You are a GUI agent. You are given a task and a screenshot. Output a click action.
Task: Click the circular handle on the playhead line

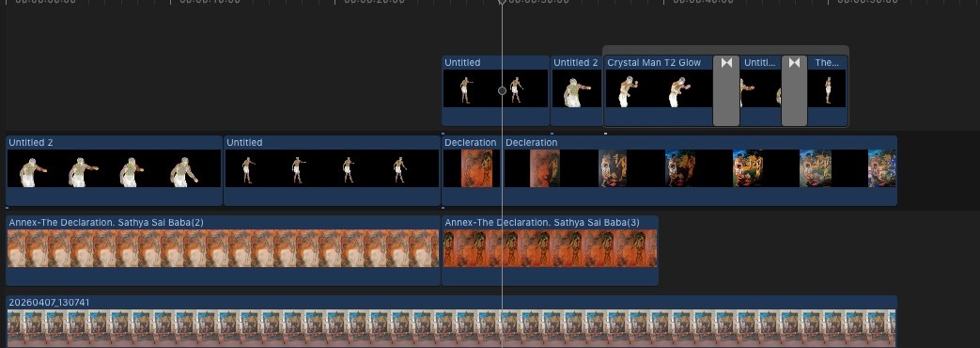(x=502, y=90)
